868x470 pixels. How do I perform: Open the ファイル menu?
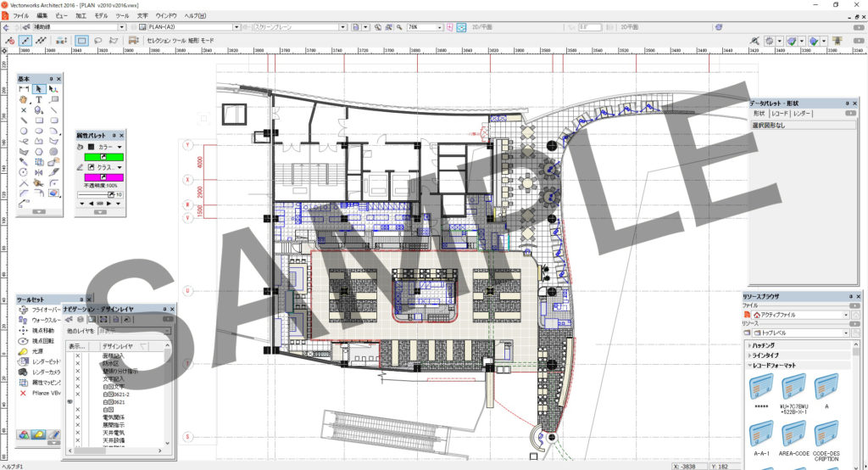coord(20,16)
